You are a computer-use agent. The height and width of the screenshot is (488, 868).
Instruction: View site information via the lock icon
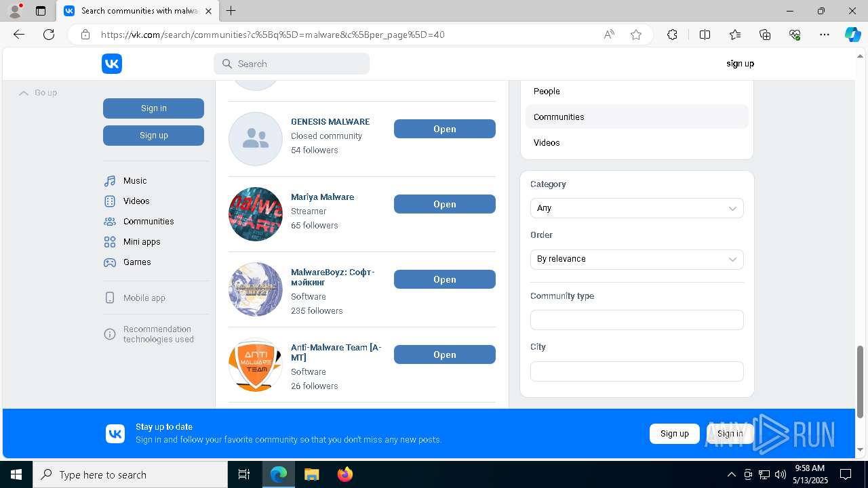pyautogui.click(x=85, y=35)
